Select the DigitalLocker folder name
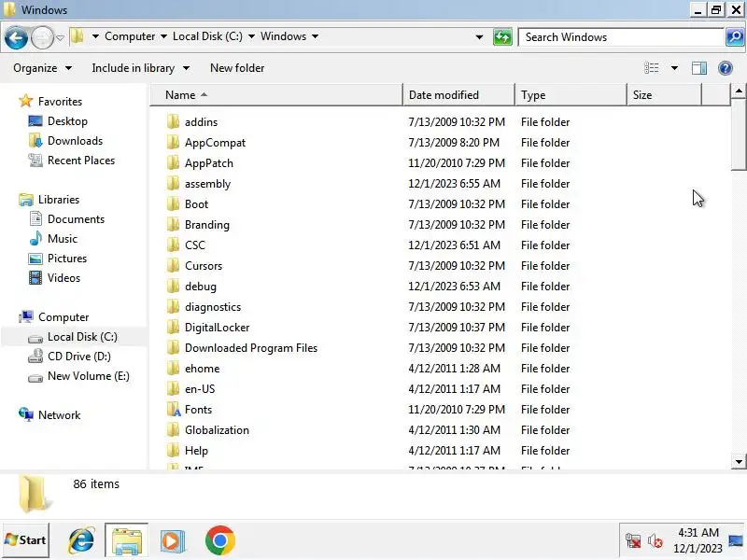Screen dimensions: 747x560 [217, 328]
